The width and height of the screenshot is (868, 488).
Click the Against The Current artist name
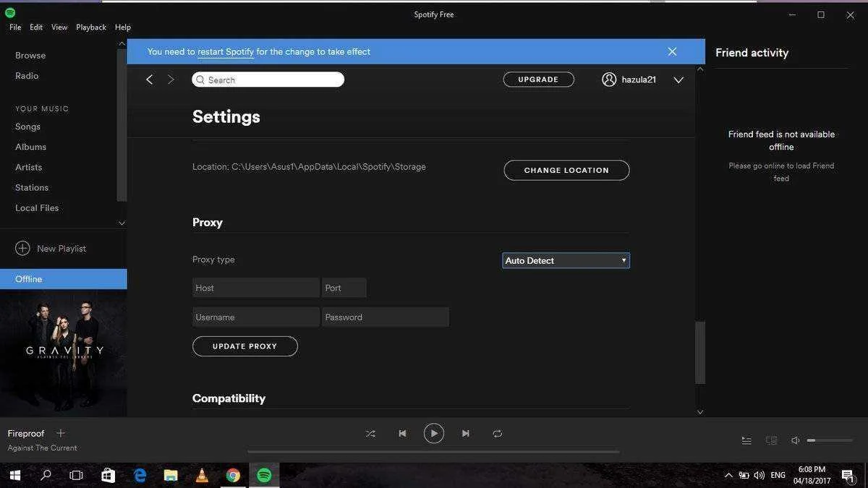(x=42, y=448)
